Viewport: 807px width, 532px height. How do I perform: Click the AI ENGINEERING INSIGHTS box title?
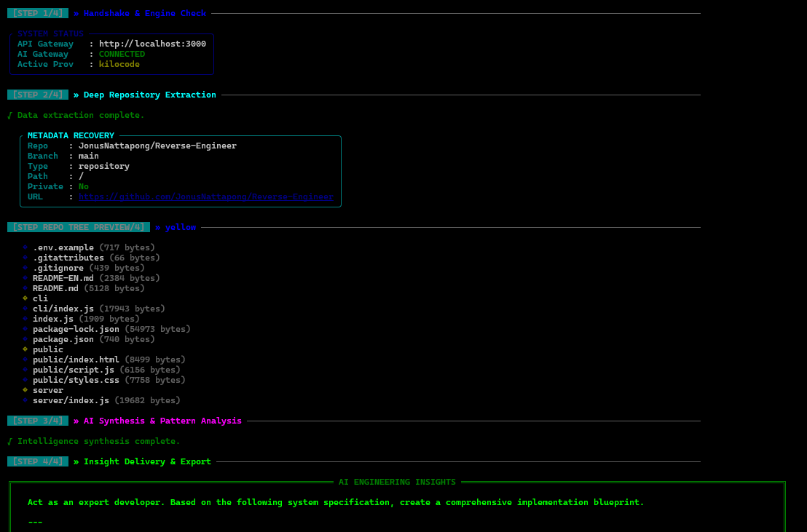398,482
